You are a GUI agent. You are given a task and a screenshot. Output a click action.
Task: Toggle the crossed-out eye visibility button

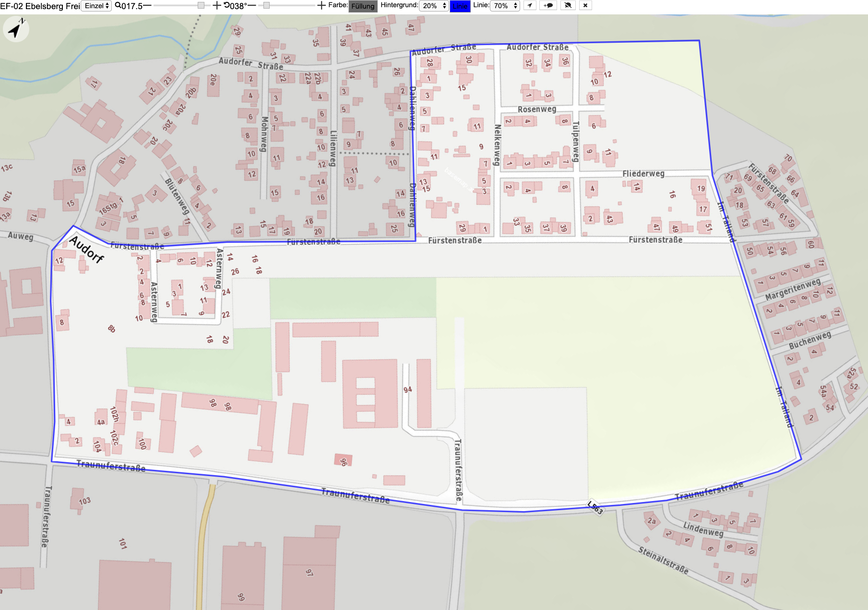(568, 6)
